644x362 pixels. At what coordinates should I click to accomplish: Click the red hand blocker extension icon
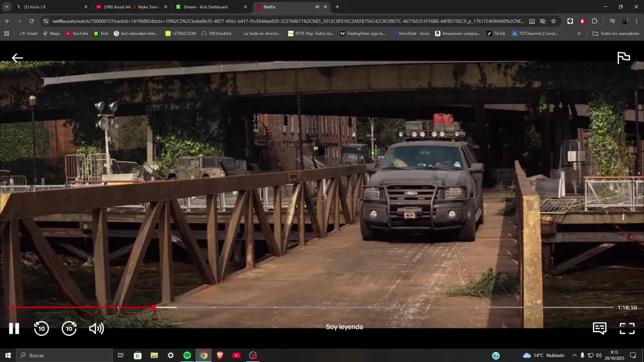click(x=582, y=21)
